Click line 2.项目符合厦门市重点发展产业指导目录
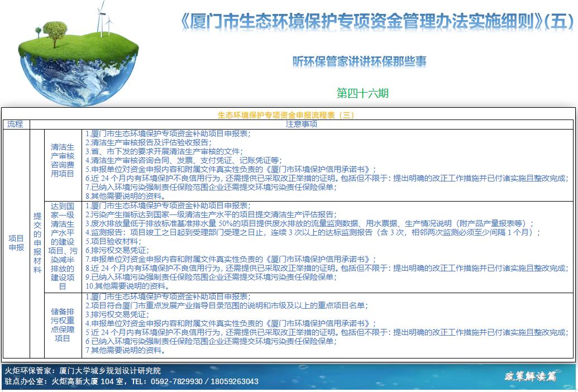The height and width of the screenshot is (392, 578). coord(227,305)
